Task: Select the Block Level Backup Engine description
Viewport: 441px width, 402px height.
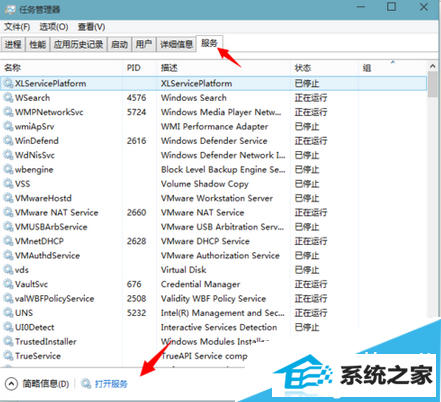Action: tap(223, 169)
